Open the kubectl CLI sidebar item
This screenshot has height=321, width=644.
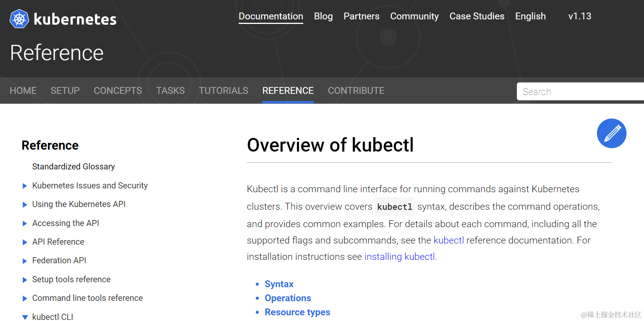tap(53, 317)
